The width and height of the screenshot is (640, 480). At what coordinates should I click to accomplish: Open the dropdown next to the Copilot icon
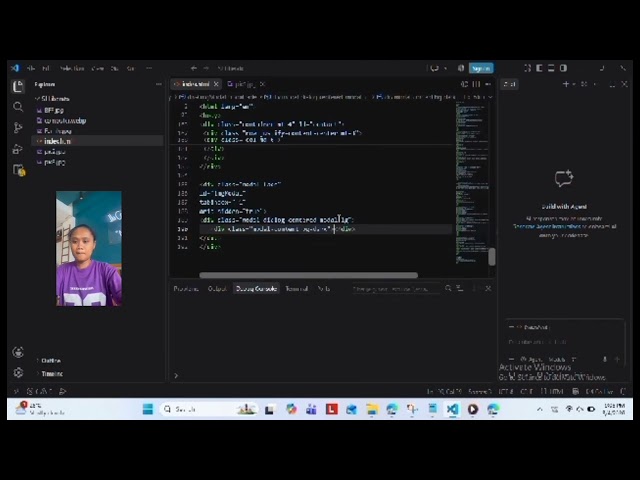[x=445, y=68]
